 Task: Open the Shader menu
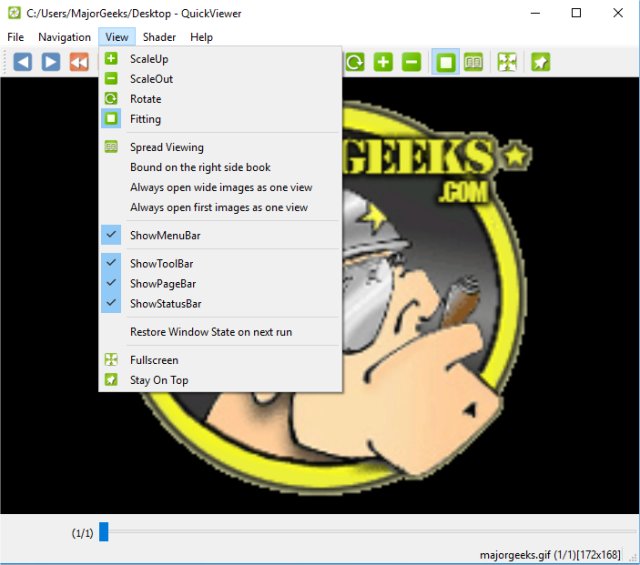(x=159, y=37)
